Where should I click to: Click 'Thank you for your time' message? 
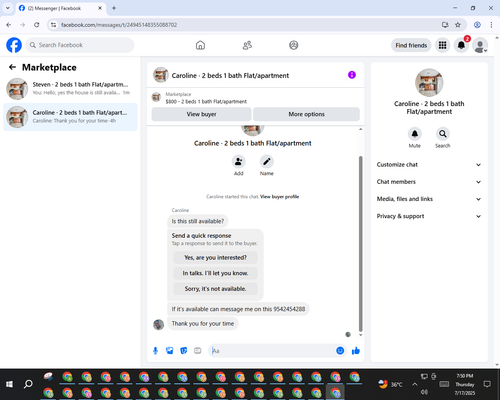(x=203, y=324)
